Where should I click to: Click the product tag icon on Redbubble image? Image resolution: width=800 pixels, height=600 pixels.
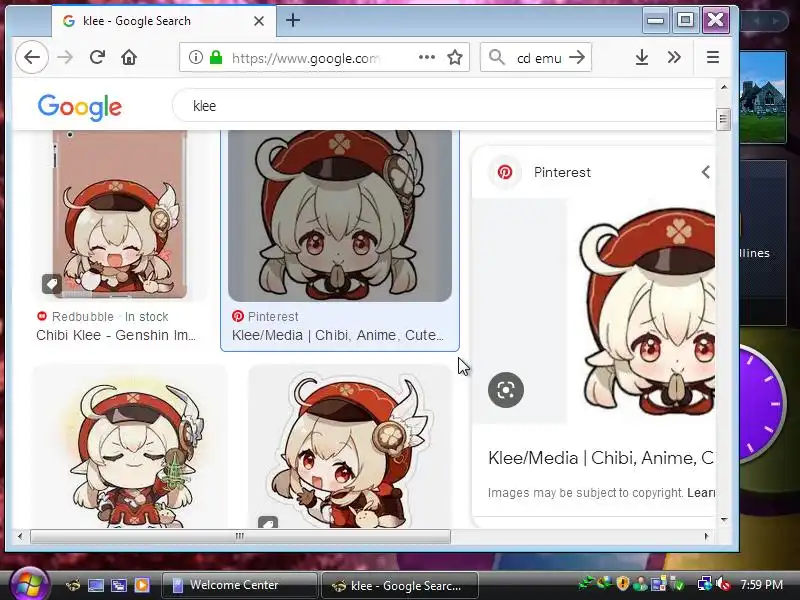point(52,284)
